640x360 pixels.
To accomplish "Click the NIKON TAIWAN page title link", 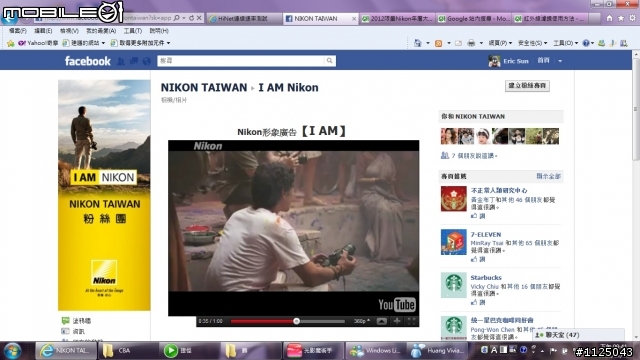I will 204,87.
